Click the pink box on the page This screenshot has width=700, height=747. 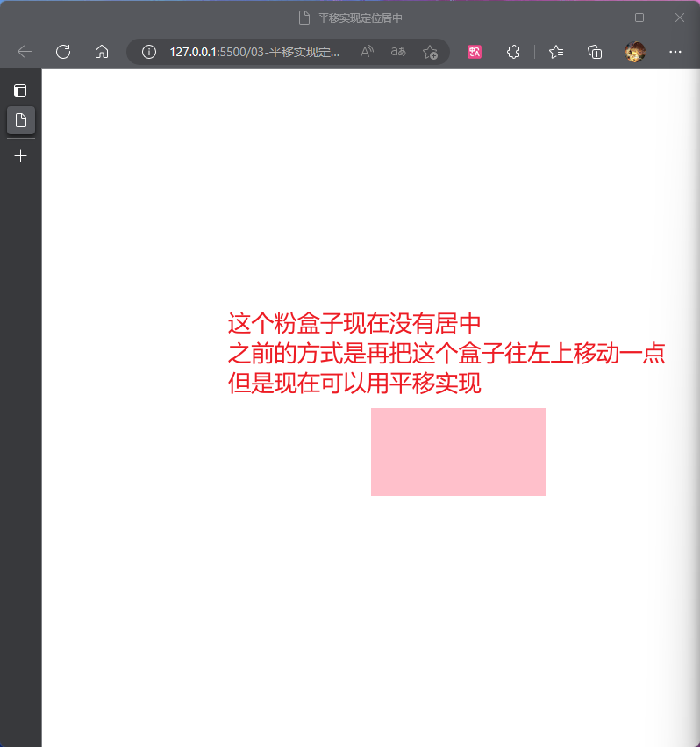tap(458, 452)
